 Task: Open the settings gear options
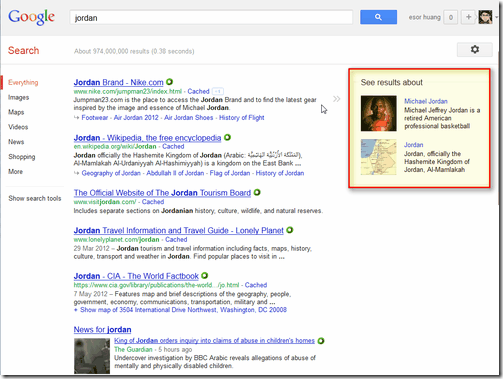coord(475,50)
